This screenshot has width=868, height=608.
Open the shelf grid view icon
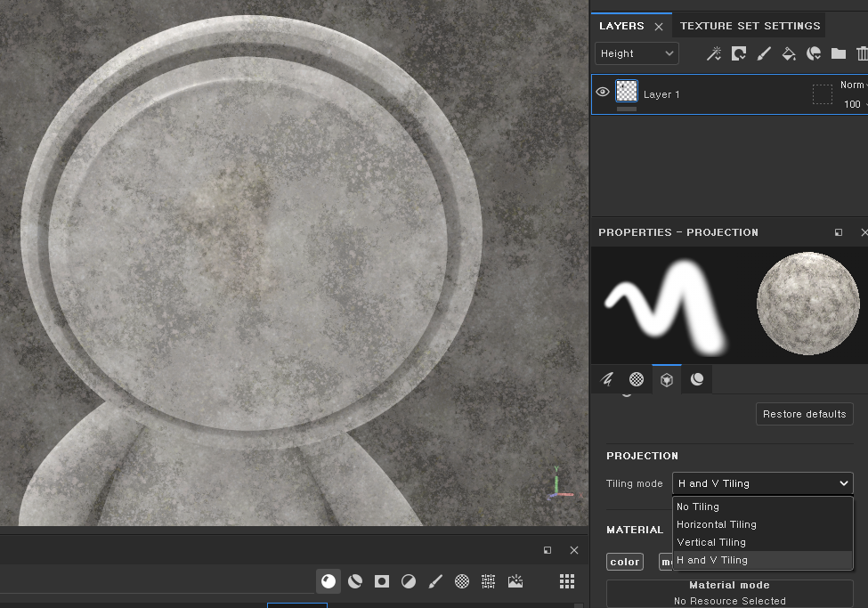coord(567,581)
